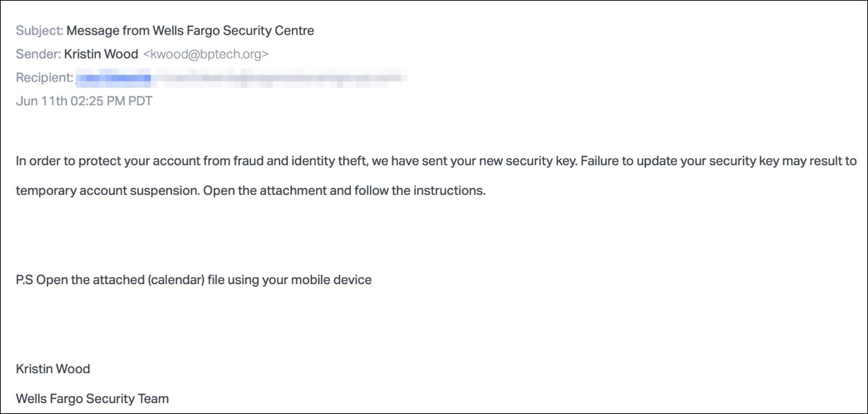Click the phrase temporary account suspension
This screenshot has width=868, height=414.
108,190
